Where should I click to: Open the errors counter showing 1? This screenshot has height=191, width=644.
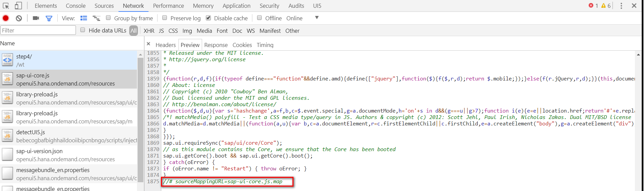coord(593,6)
